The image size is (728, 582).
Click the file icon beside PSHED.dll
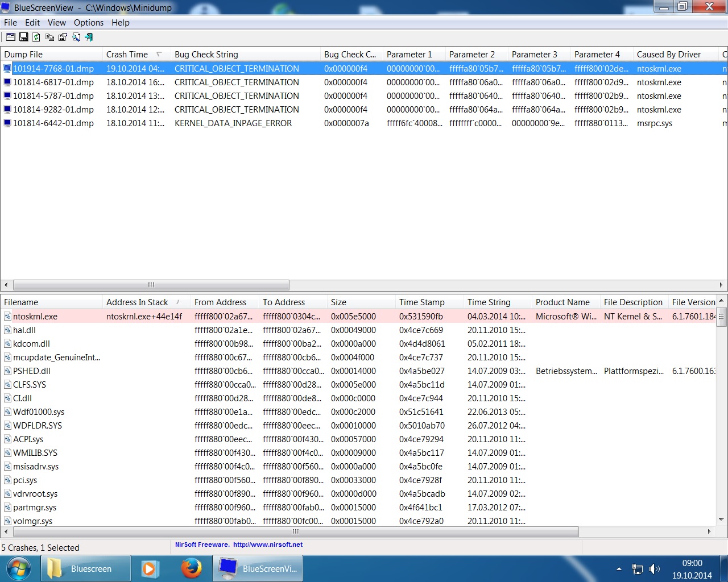7,371
